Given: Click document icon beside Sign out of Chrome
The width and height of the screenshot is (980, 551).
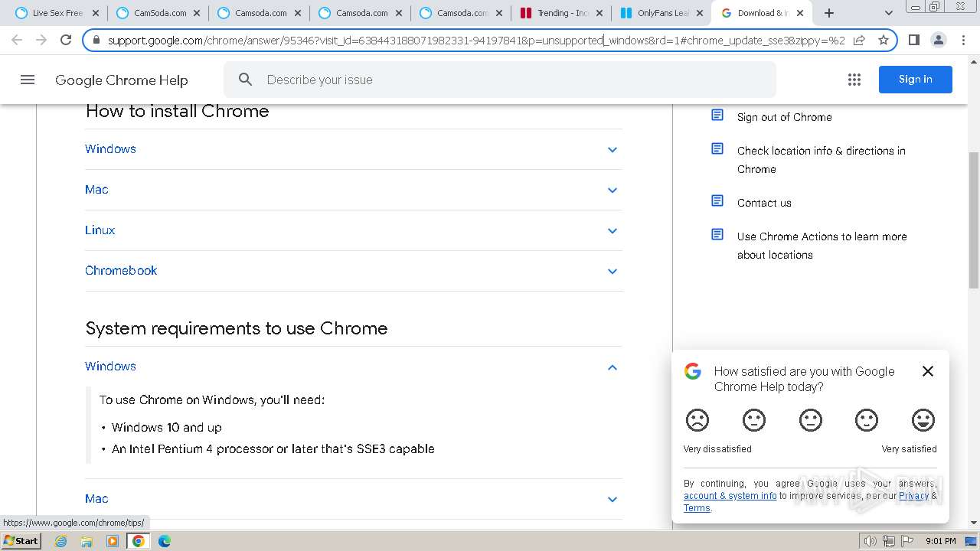Looking at the screenshot, I should (717, 115).
